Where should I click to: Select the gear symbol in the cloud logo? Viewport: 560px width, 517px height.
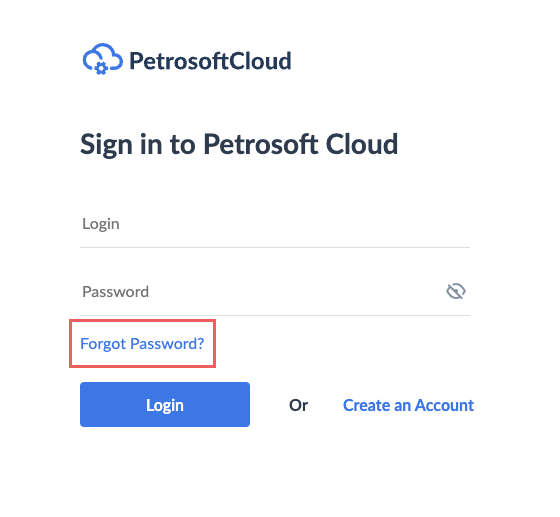tap(101, 68)
